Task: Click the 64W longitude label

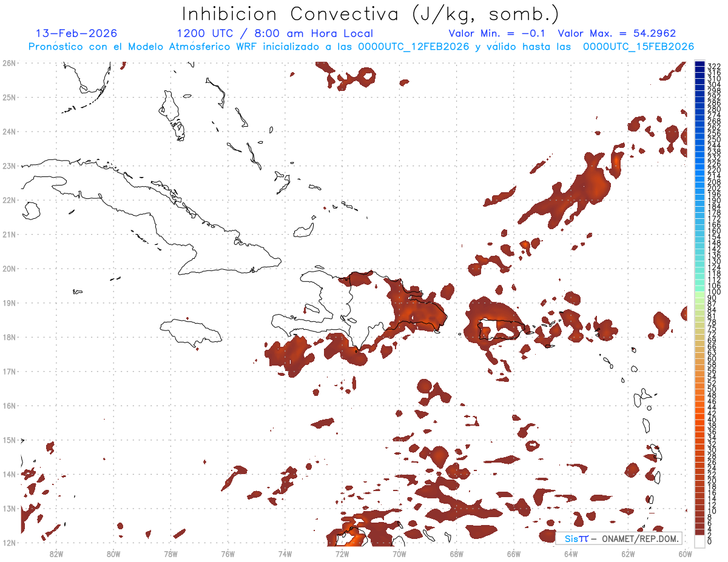Action: (x=570, y=553)
